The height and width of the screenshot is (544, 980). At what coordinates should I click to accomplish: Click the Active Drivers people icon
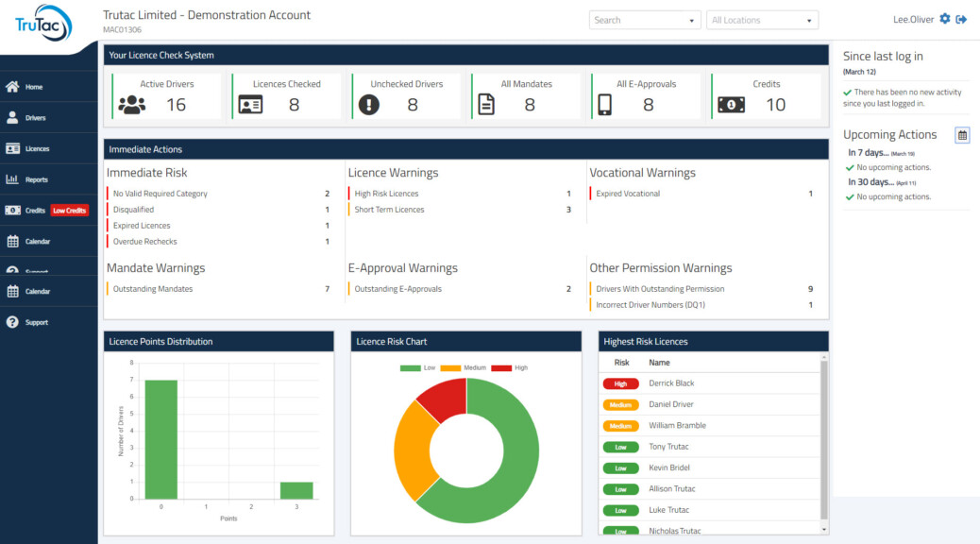132,105
